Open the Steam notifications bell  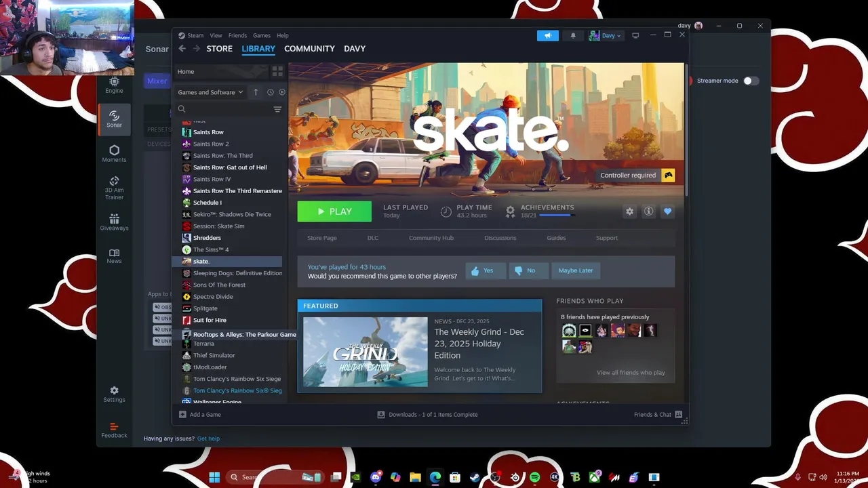[x=573, y=36]
